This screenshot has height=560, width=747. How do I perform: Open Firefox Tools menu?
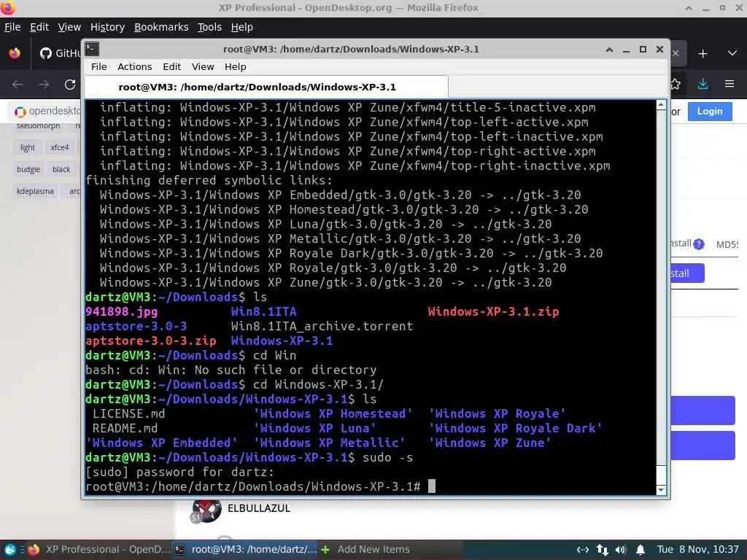[x=209, y=27]
